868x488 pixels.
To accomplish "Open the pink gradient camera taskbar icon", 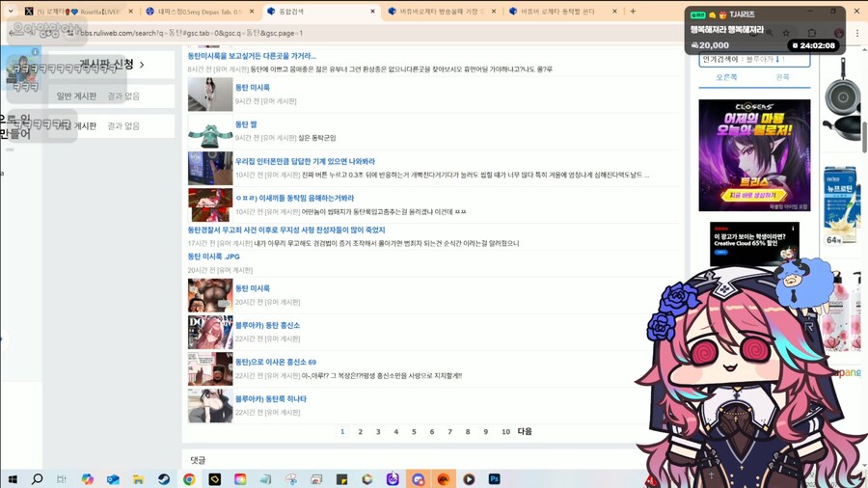I will [x=240, y=479].
